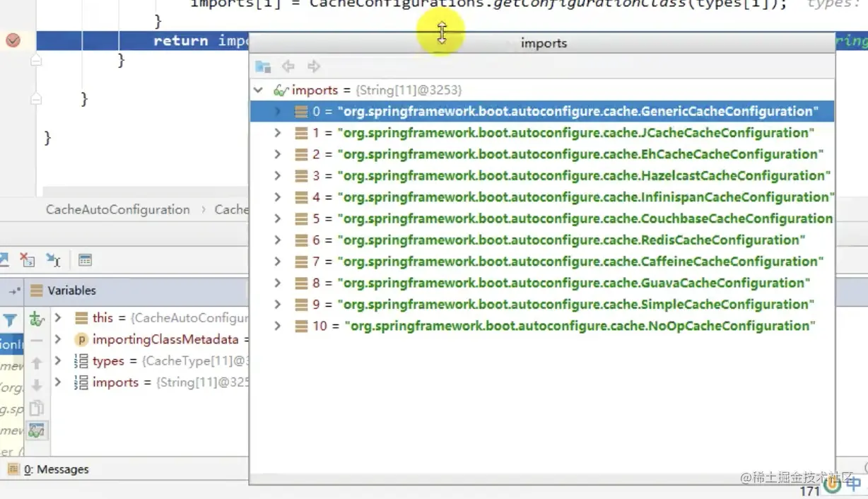Expand element 4 InfinispanCacheConfiguration

point(278,197)
